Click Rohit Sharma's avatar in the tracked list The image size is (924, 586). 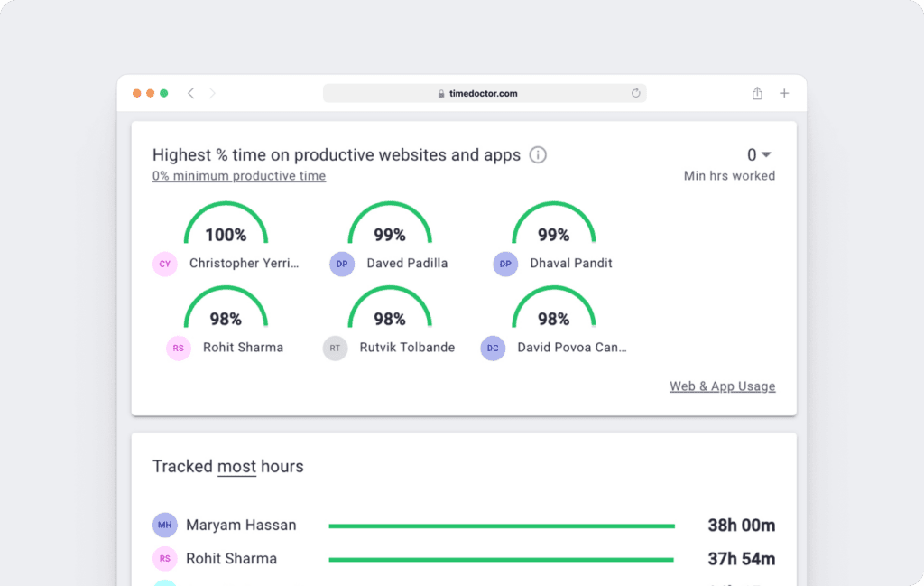click(164, 559)
